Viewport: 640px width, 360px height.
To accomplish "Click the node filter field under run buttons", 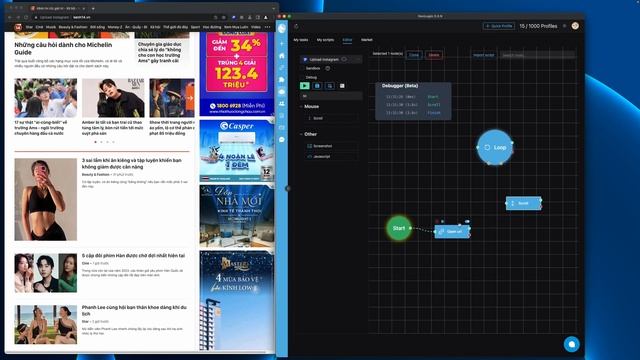I will pyautogui.click(x=331, y=96).
